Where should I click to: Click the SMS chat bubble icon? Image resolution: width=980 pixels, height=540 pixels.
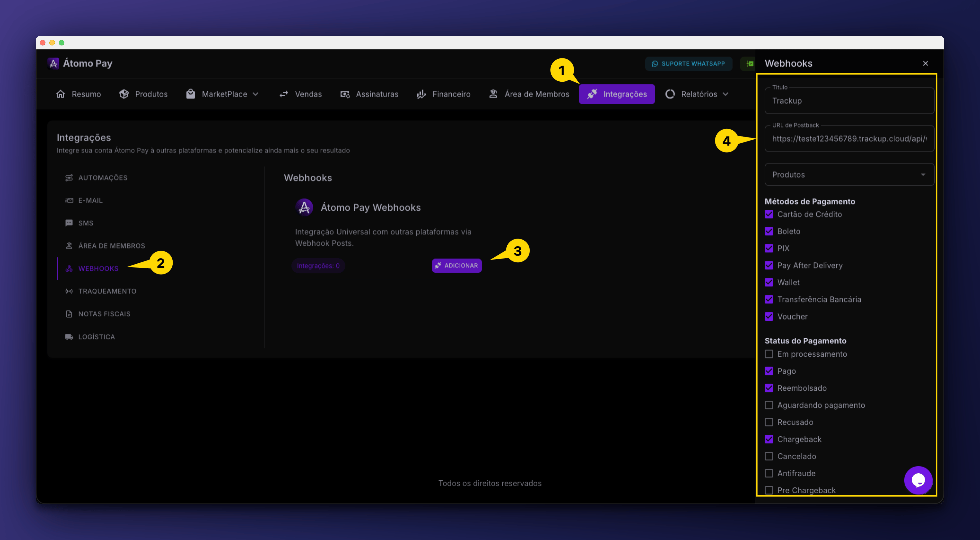(69, 223)
